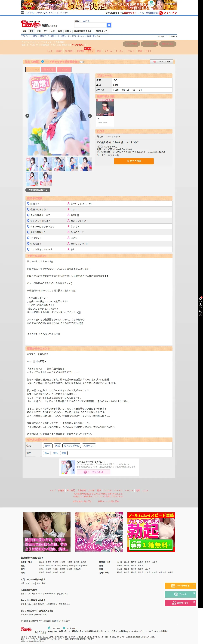203x644 pixels.
Task: Open the grid apps menu icon
Action: coord(22,13)
